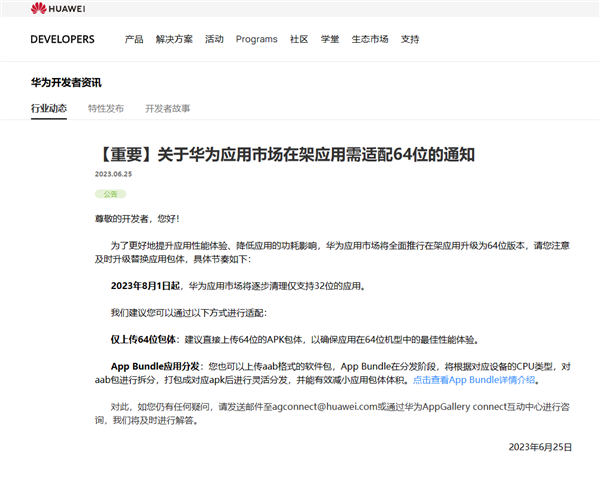
Task: Click the bold text 仅上传64位包体
Action: [143, 339]
